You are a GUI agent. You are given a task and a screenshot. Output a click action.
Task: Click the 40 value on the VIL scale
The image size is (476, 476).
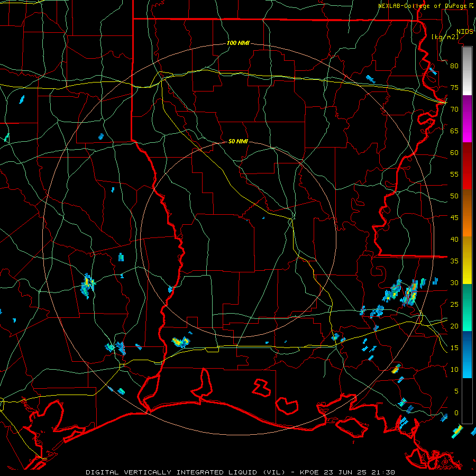coord(454,240)
